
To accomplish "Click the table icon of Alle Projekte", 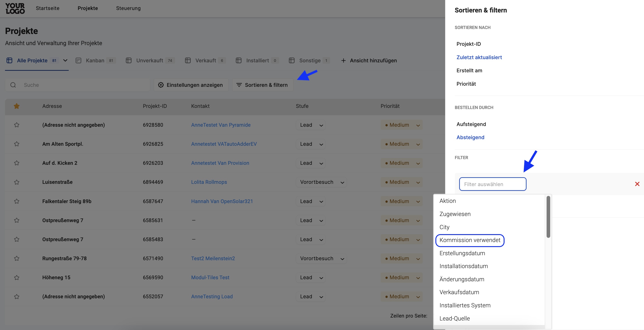I will tap(10, 61).
